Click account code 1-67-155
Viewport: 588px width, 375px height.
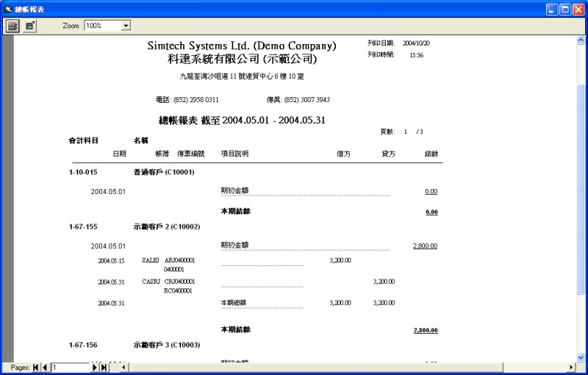pyautogui.click(x=83, y=226)
